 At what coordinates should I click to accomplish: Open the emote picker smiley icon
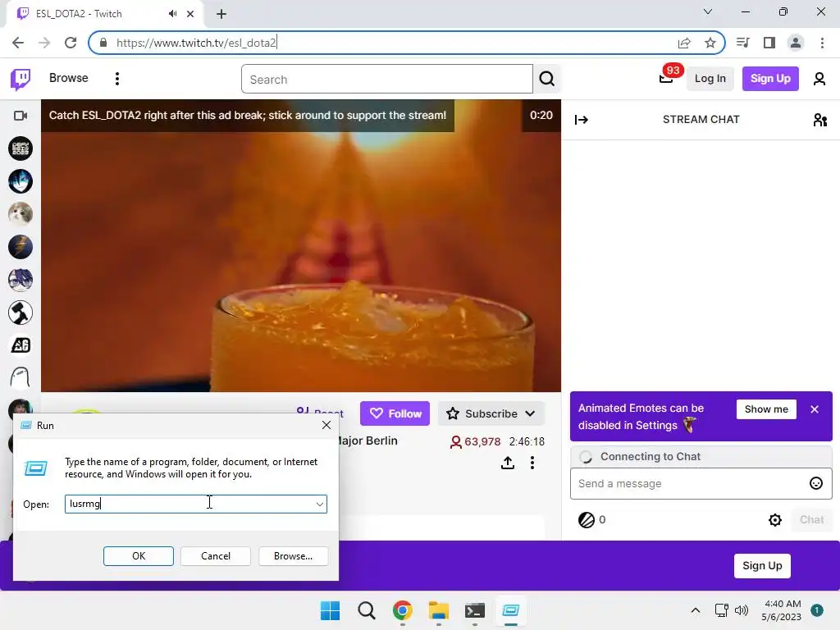pos(816,483)
